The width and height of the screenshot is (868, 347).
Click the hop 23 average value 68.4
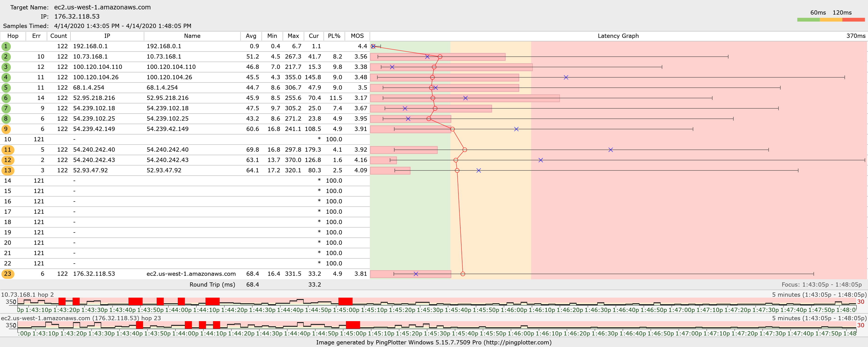point(252,274)
